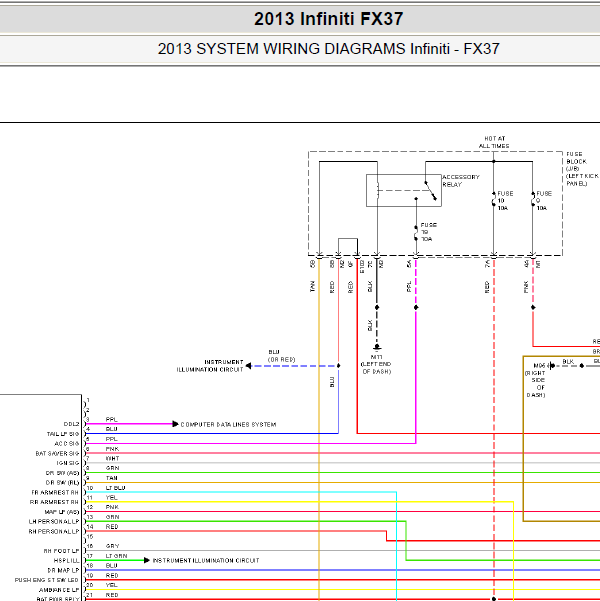Click the "BAT SAVER SIG" pin label

[x=58, y=453]
